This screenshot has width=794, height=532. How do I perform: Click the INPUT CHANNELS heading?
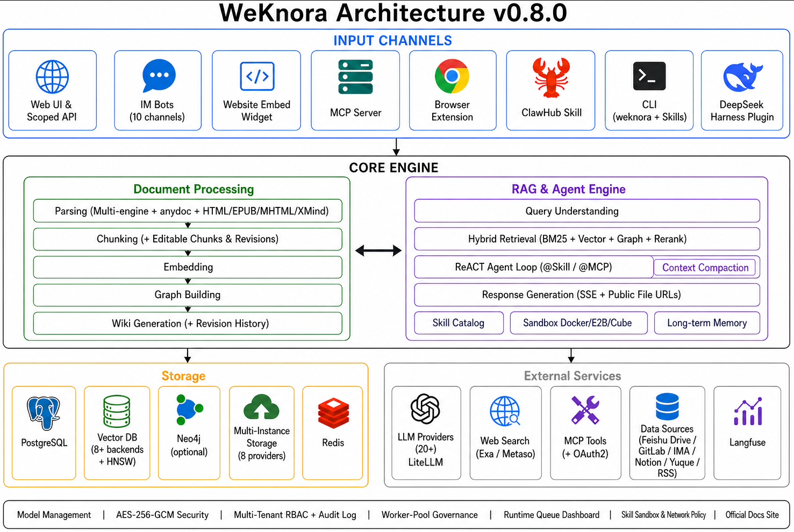(392, 41)
